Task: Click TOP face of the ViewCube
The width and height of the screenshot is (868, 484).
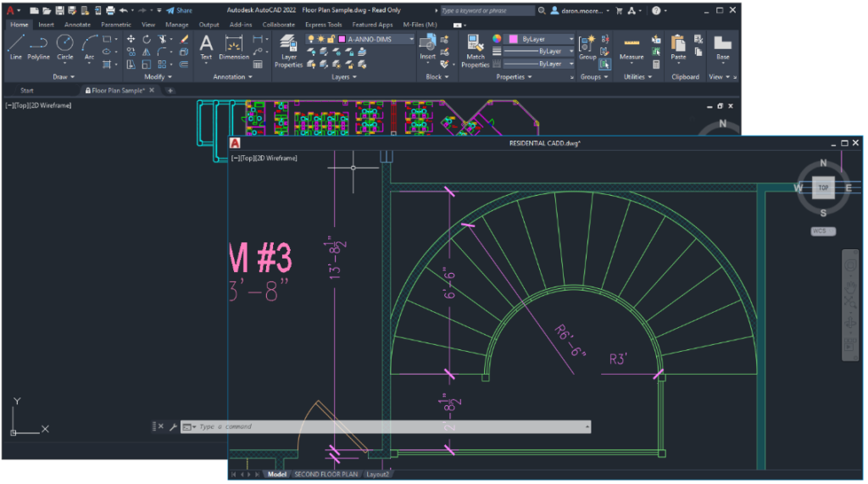Action: pyautogui.click(x=823, y=187)
